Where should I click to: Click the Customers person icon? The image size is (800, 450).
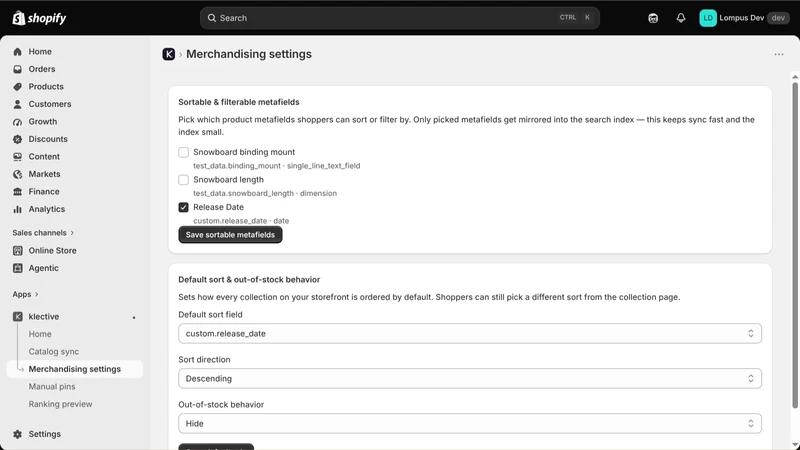click(17, 104)
